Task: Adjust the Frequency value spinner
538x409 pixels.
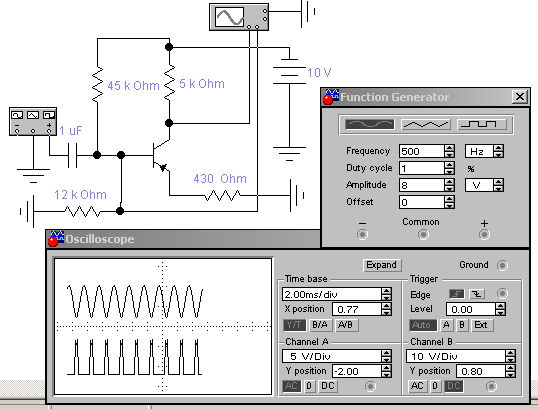Action: click(x=449, y=151)
